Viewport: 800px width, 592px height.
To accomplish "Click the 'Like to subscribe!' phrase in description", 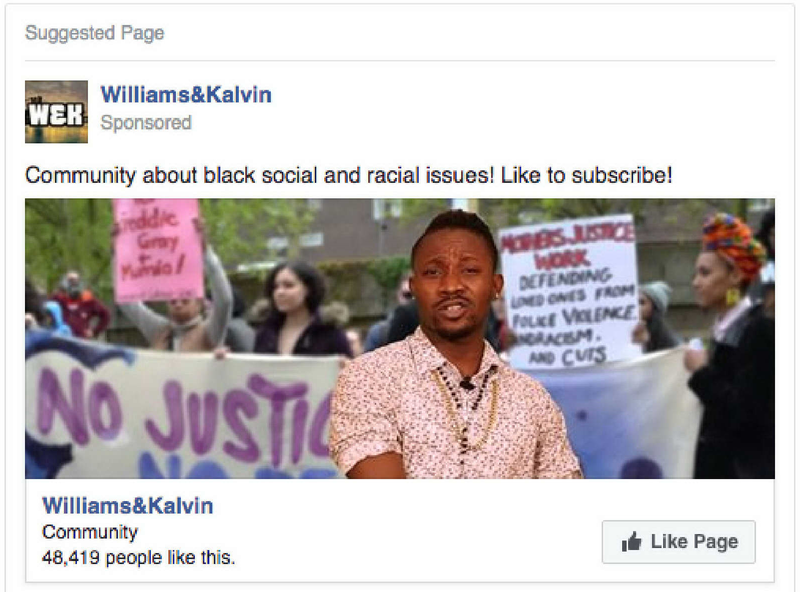I will (x=586, y=176).
